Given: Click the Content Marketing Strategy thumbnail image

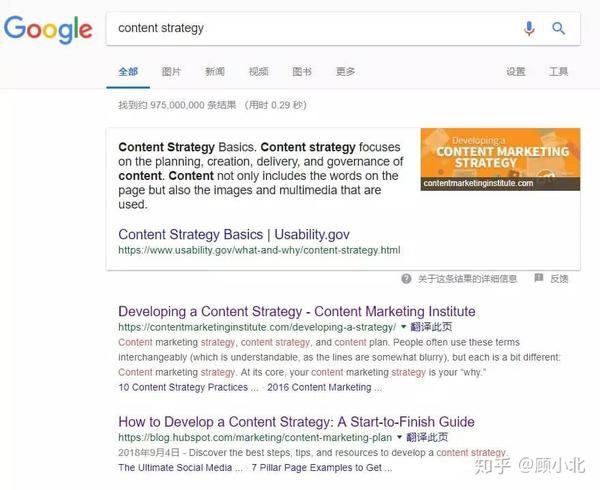Looking at the screenshot, I should [x=500, y=160].
